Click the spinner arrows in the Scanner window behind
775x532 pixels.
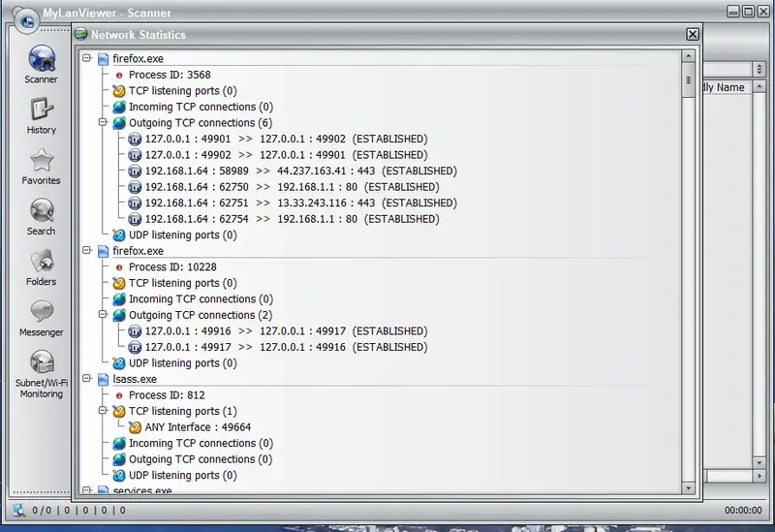click(759, 69)
